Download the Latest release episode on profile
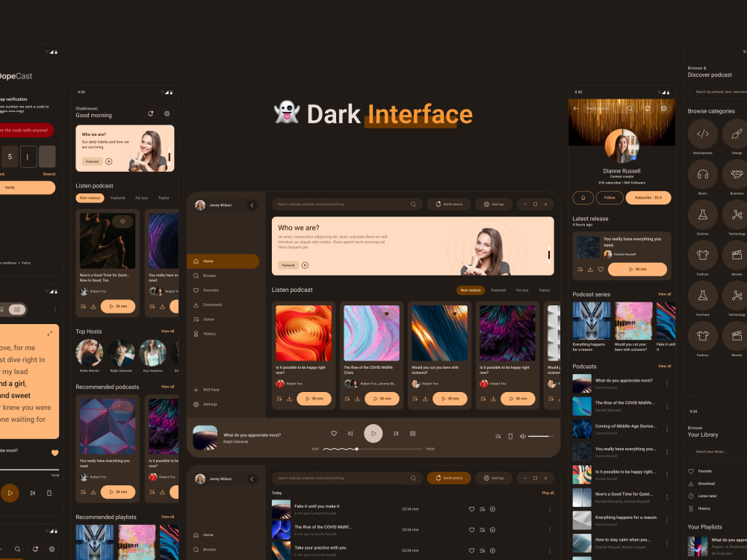This screenshot has width=747, height=560. [x=590, y=270]
